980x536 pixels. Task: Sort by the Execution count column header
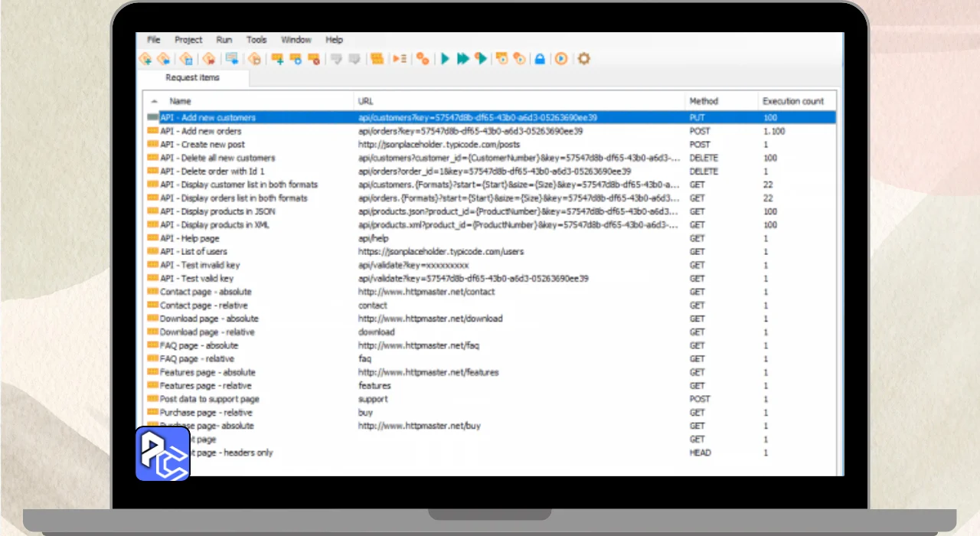793,101
